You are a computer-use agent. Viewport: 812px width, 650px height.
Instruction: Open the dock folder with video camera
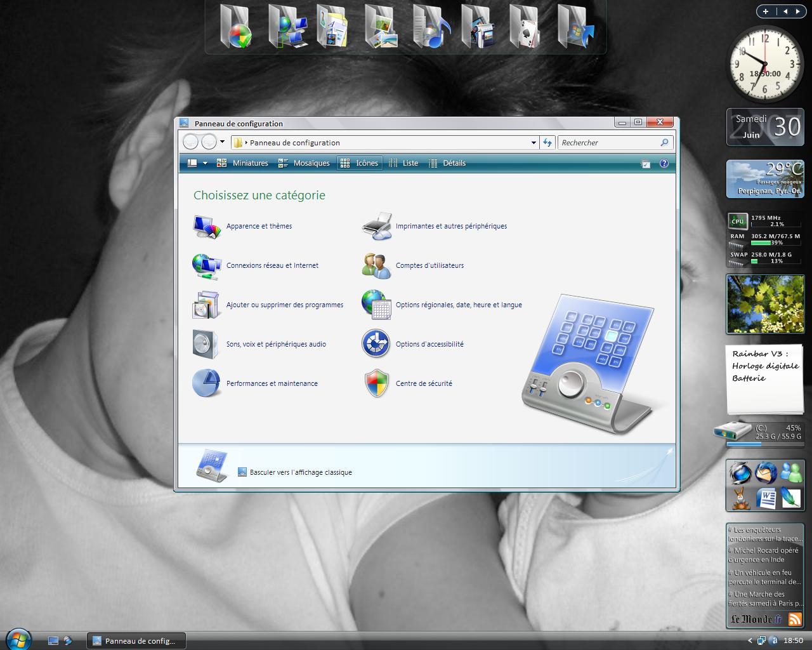point(478,27)
